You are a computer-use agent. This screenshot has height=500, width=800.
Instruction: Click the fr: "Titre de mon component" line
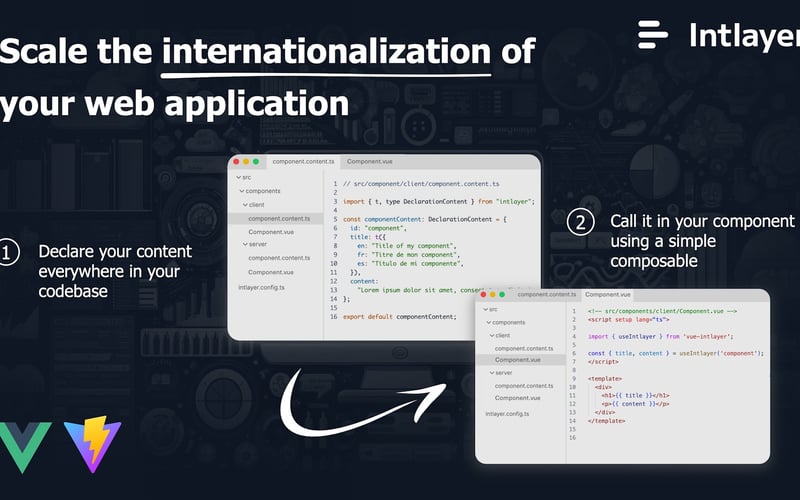(408, 255)
